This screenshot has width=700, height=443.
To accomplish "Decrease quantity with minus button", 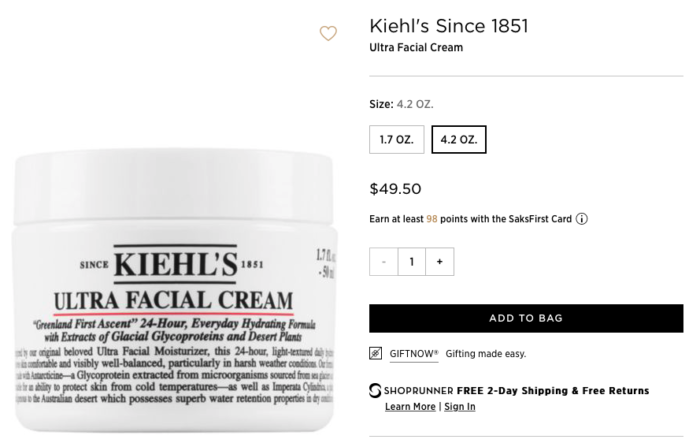I will (x=383, y=262).
